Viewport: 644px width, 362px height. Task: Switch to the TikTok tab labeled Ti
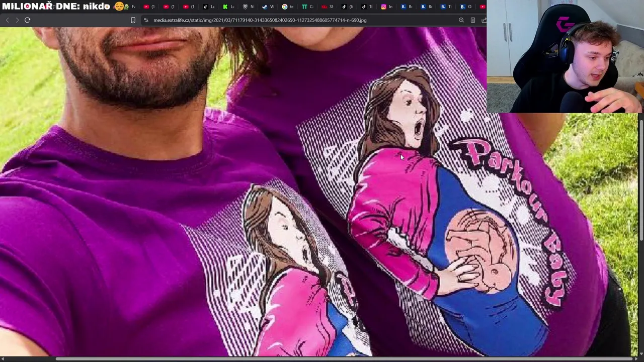click(367, 7)
